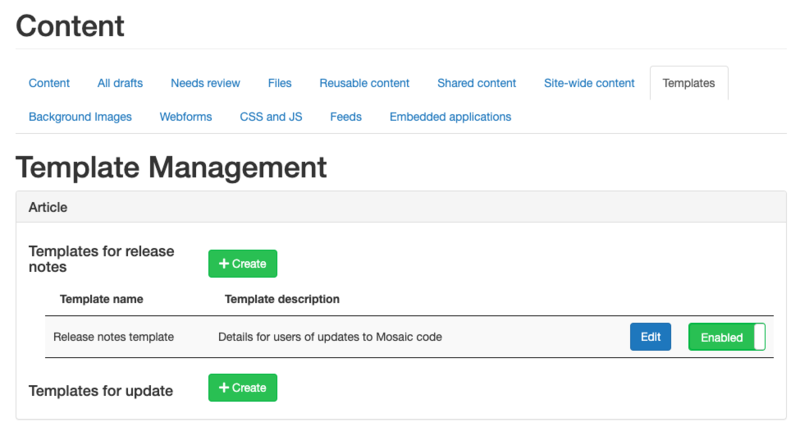The width and height of the screenshot is (800, 432).
Task: Switch to the Feeds tab
Action: (346, 117)
